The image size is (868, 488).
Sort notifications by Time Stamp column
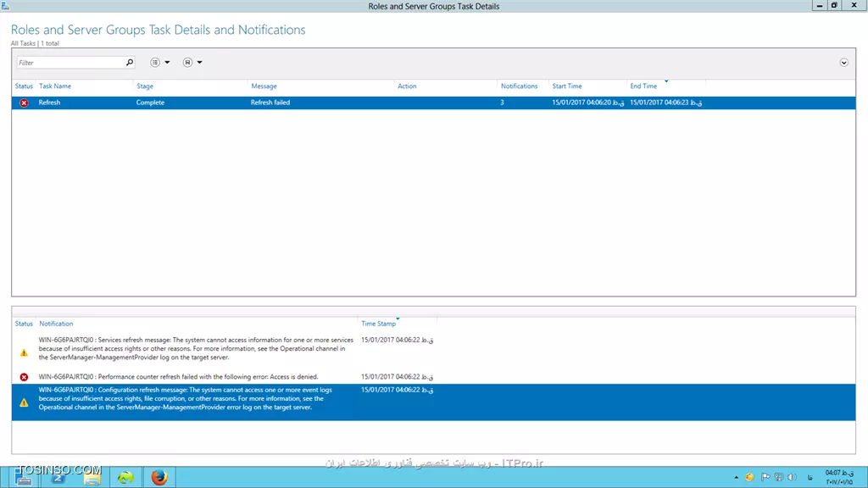379,324
